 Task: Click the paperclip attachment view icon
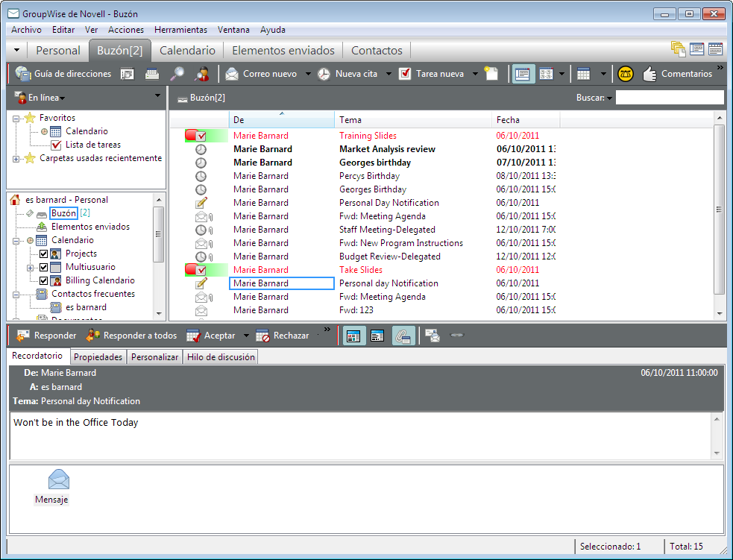click(403, 336)
